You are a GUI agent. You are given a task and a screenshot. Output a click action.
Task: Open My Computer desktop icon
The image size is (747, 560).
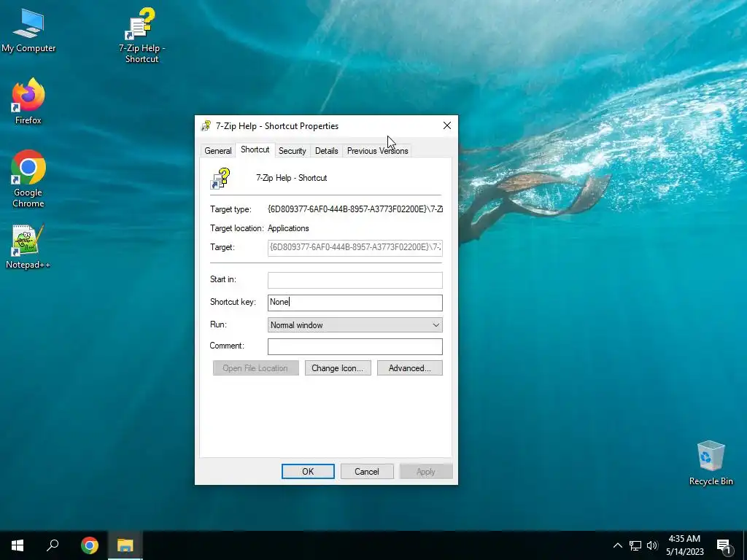point(28,31)
